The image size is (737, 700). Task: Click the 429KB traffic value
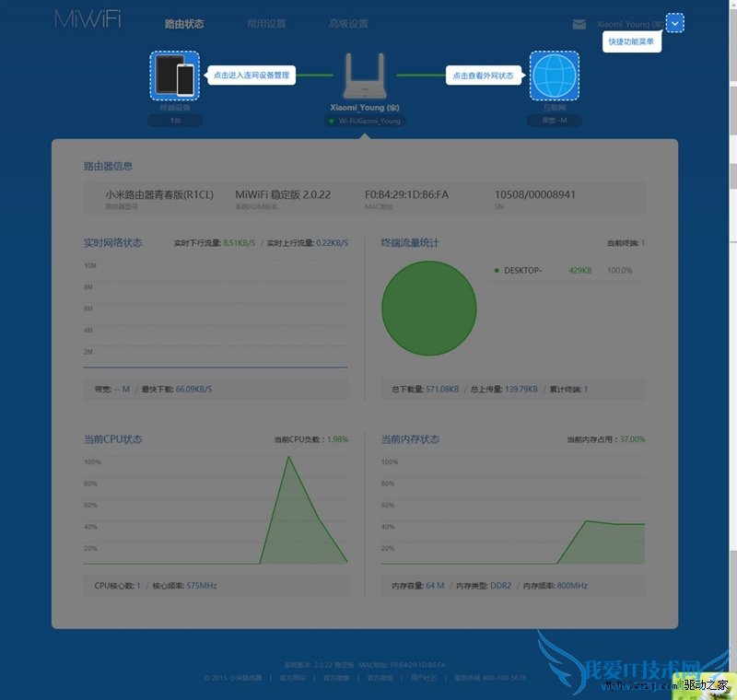click(x=580, y=270)
